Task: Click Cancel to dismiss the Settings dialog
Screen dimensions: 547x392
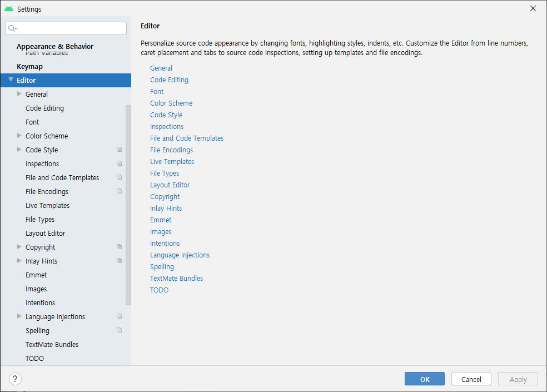Action: coord(471,379)
